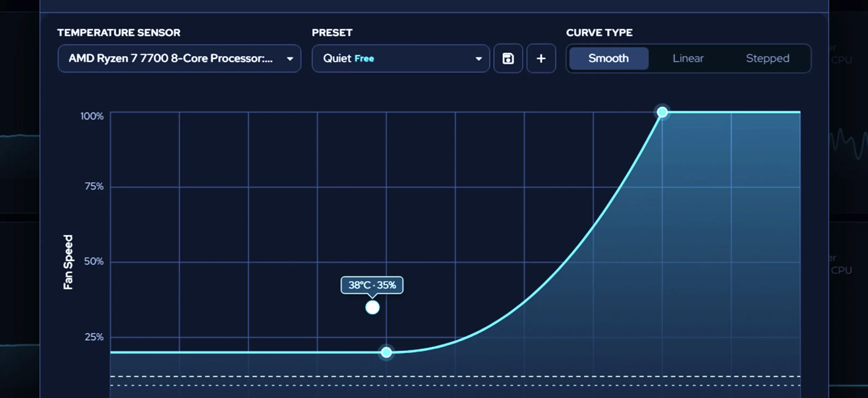Viewport: 868px width, 398px height.
Task: Select the Smooth curve type
Action: pyautogui.click(x=609, y=58)
